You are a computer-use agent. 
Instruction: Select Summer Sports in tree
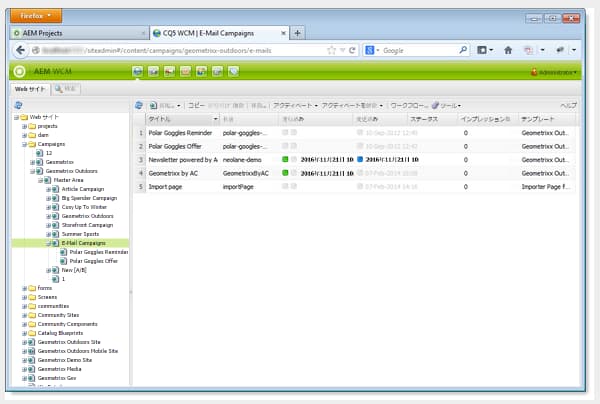[80, 234]
